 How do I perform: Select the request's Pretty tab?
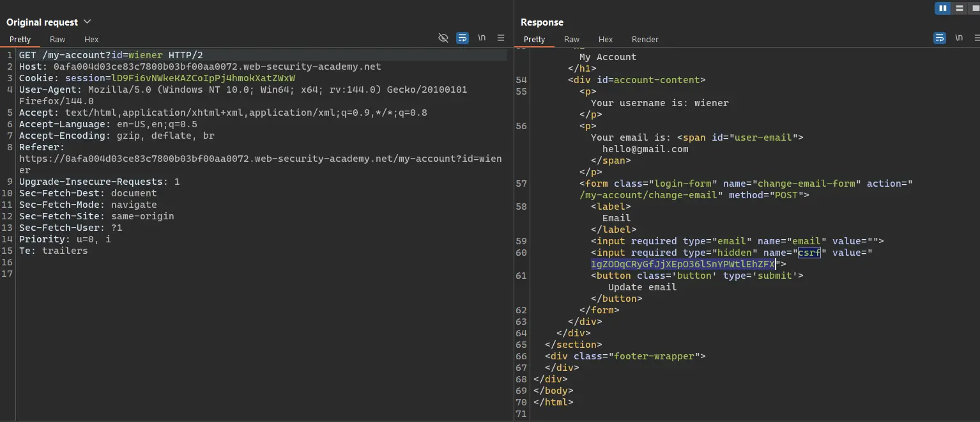20,40
